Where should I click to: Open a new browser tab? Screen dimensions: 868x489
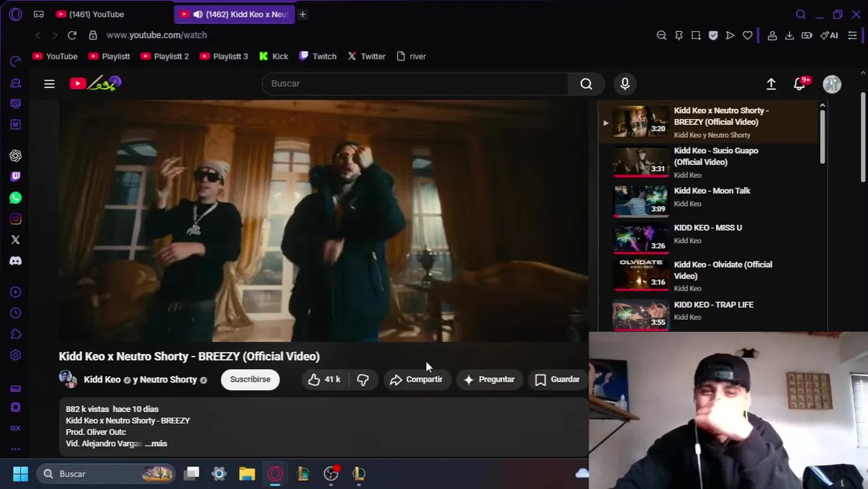pos(303,14)
